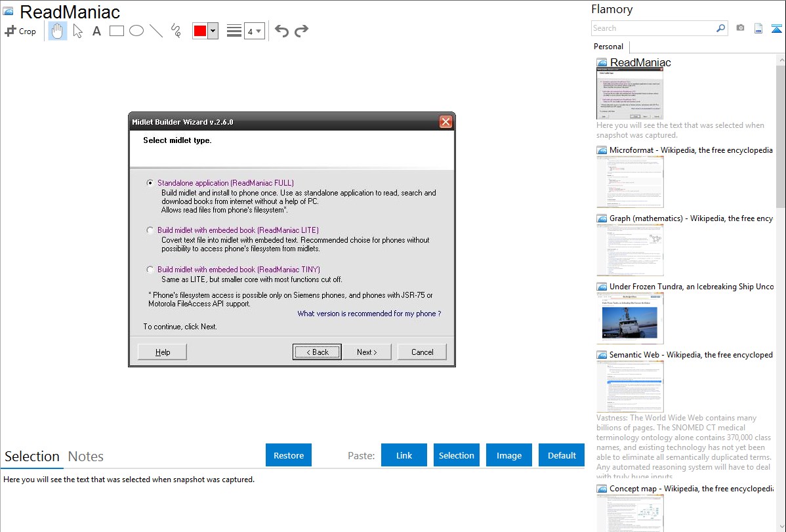This screenshot has width=786, height=532.
Task: Switch to the Notes tab
Action: pos(86,457)
